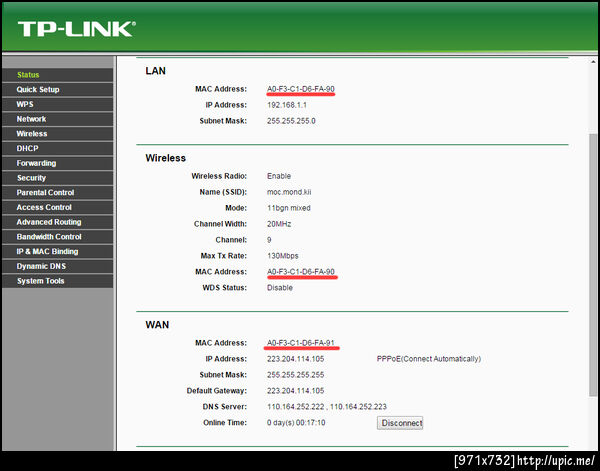Click the scrollbar up arrow
Image resolution: width=600 pixels, height=471 pixels.
click(593, 62)
